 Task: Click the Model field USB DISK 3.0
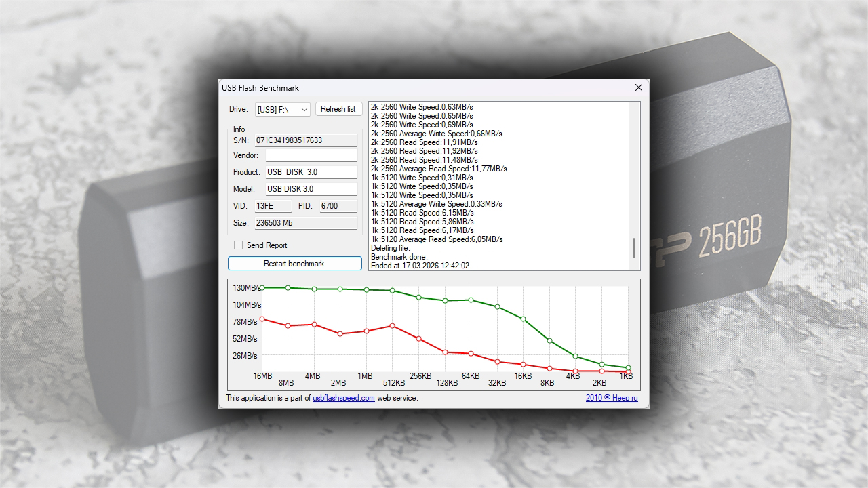pyautogui.click(x=311, y=189)
